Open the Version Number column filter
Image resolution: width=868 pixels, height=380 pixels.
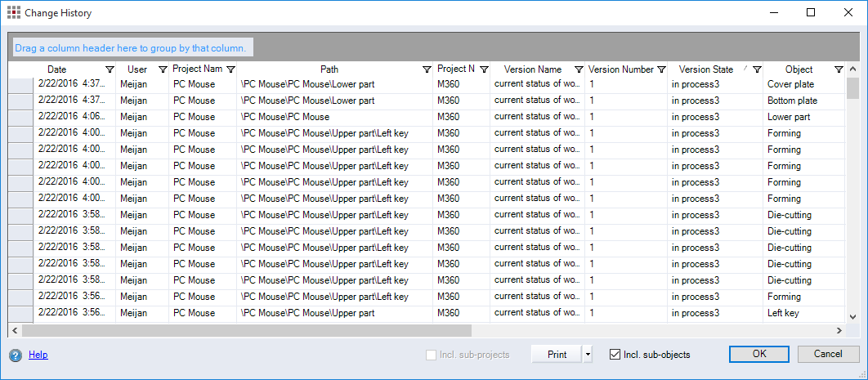tap(661, 70)
